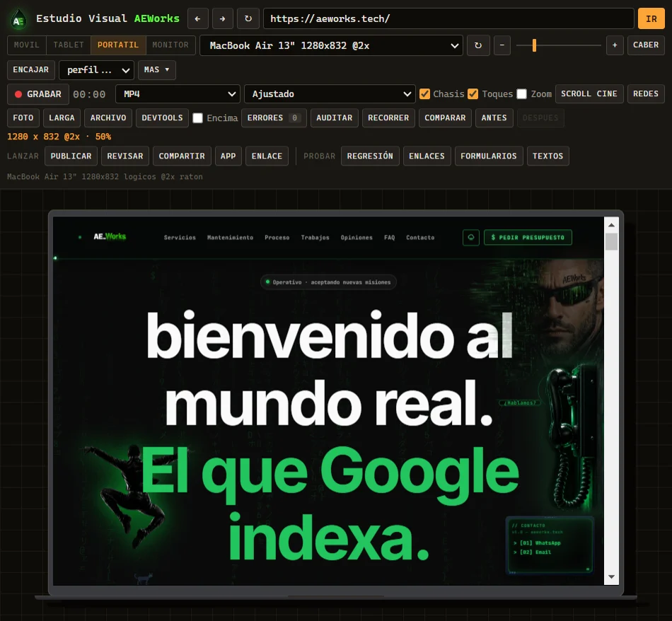672x621 pixels.
Task: Toggle the Chasis checkbox
Action: 424,94
